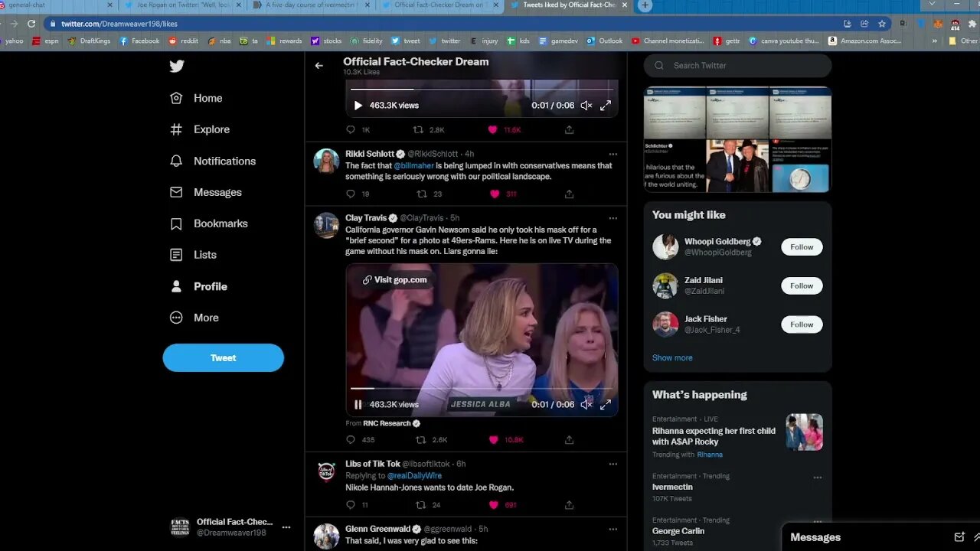Open Home from the sidebar
The height and width of the screenshot is (551, 980).
point(196,98)
